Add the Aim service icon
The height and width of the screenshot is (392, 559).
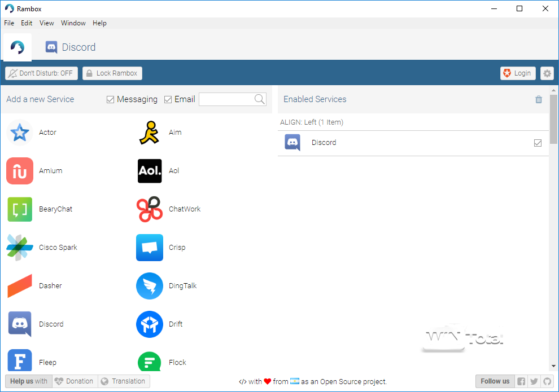coord(150,133)
